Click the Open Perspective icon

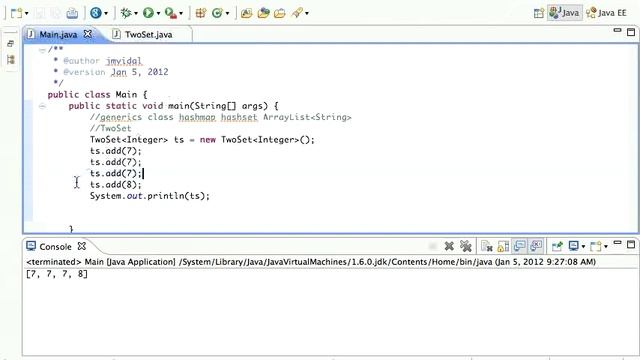click(x=539, y=13)
